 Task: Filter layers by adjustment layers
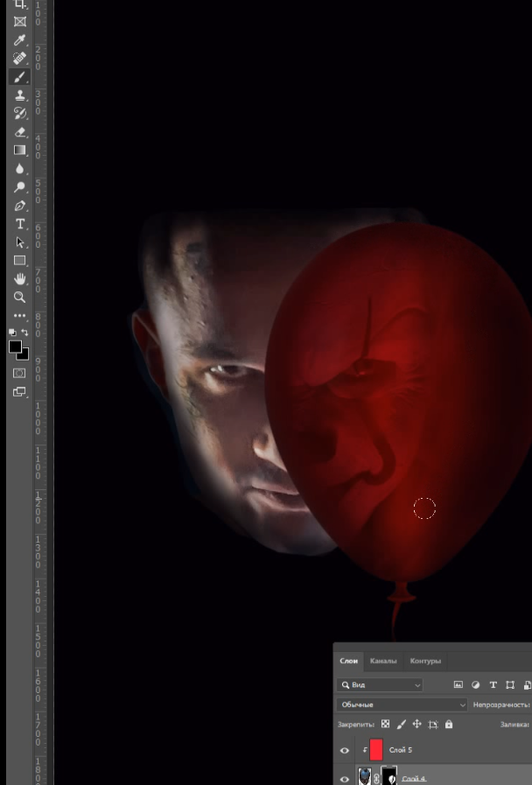(x=475, y=685)
